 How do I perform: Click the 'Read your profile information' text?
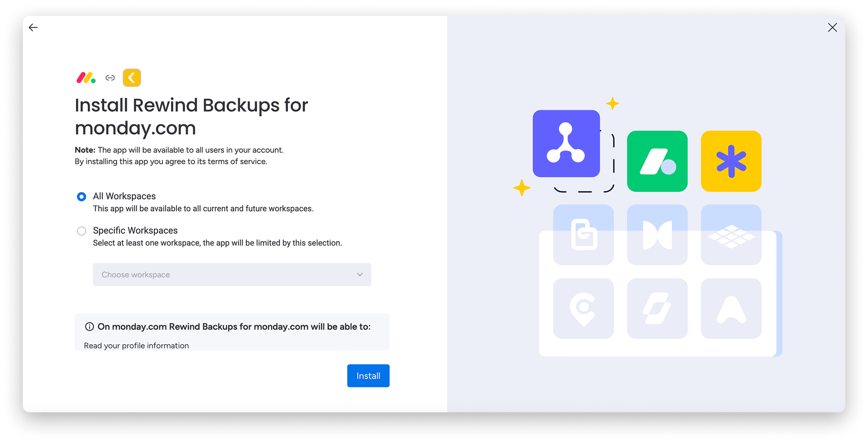136,346
